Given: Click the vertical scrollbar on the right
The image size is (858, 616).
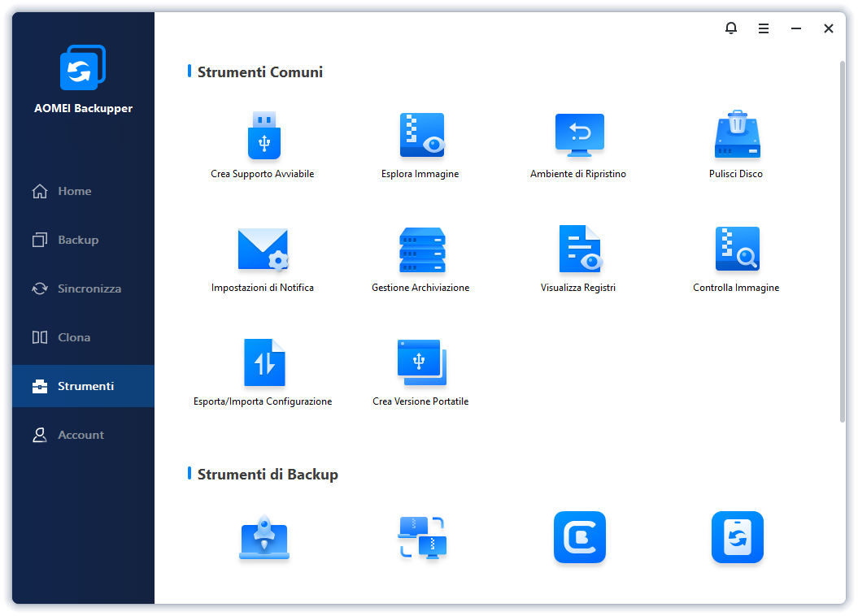Looking at the screenshot, I should [x=842, y=244].
